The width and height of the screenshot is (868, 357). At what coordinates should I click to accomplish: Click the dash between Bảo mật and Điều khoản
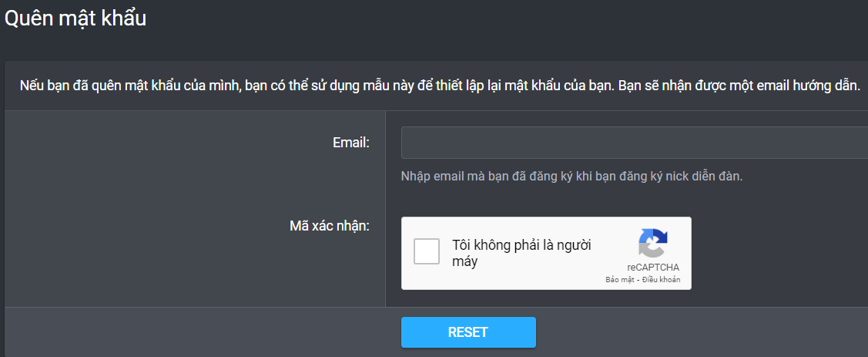click(x=638, y=280)
